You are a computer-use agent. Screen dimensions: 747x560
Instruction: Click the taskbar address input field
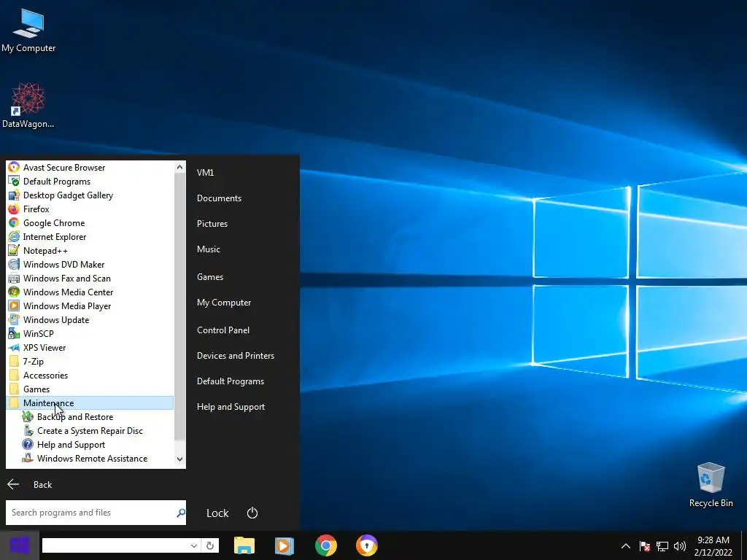point(115,545)
